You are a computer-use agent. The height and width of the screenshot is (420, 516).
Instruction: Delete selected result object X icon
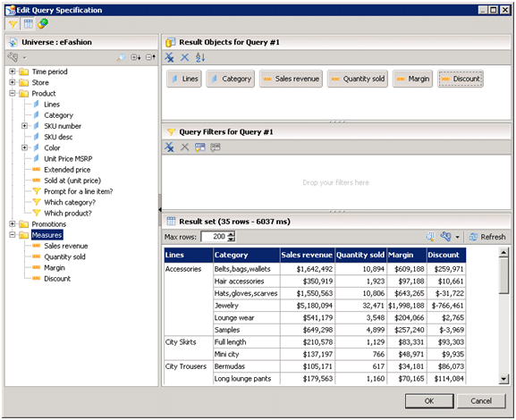coord(184,57)
